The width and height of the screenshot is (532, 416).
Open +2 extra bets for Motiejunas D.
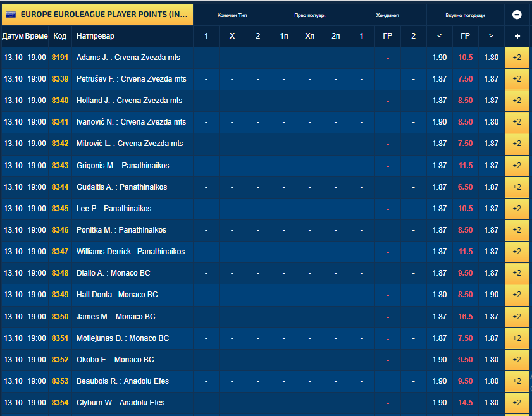point(517,338)
